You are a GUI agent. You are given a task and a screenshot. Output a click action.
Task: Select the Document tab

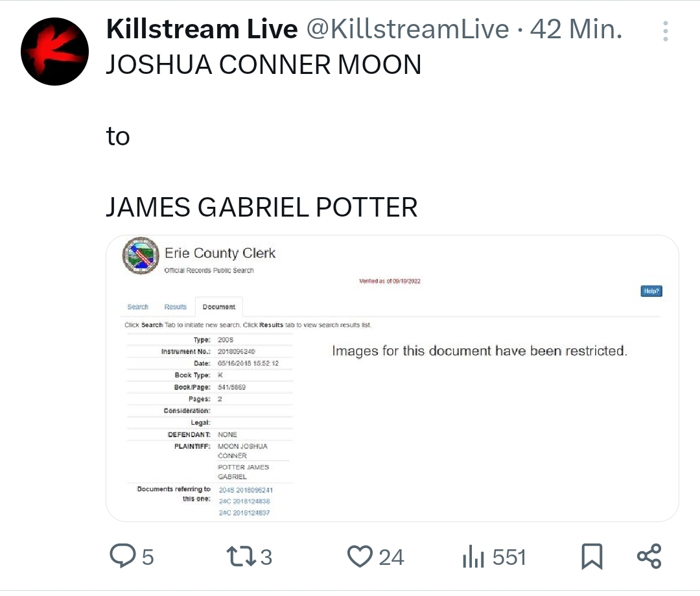(219, 307)
